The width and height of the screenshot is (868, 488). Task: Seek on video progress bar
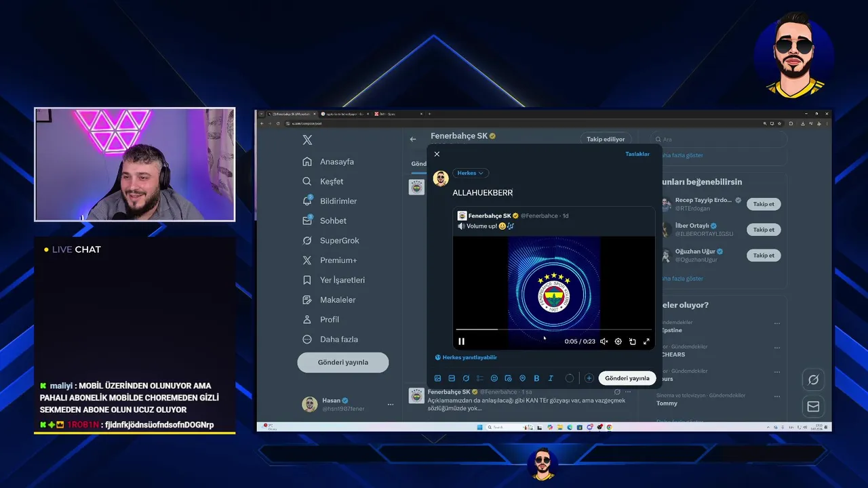pos(553,330)
